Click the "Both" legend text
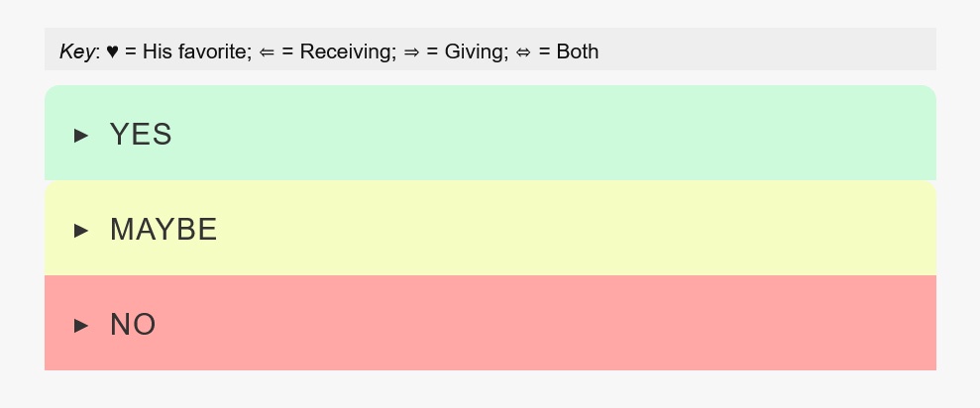This screenshot has height=408, width=980. pyautogui.click(x=578, y=51)
